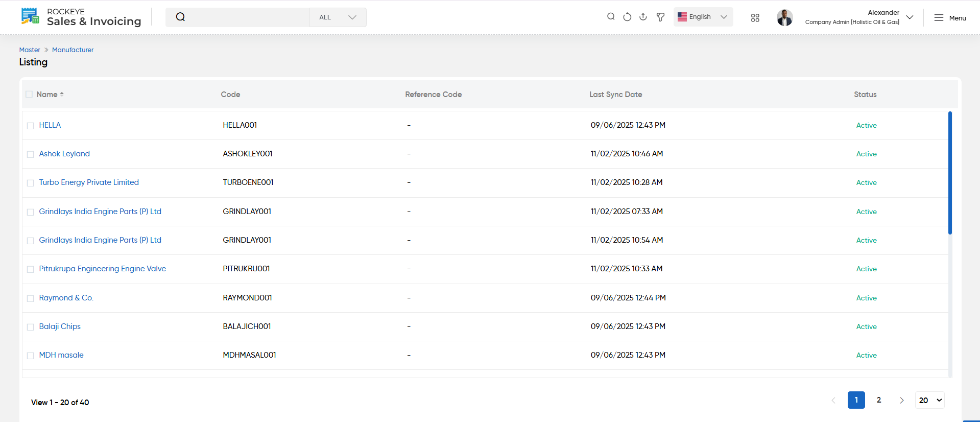This screenshot has width=980, height=422.
Task: Click the current page 1 button
Action: tap(856, 400)
